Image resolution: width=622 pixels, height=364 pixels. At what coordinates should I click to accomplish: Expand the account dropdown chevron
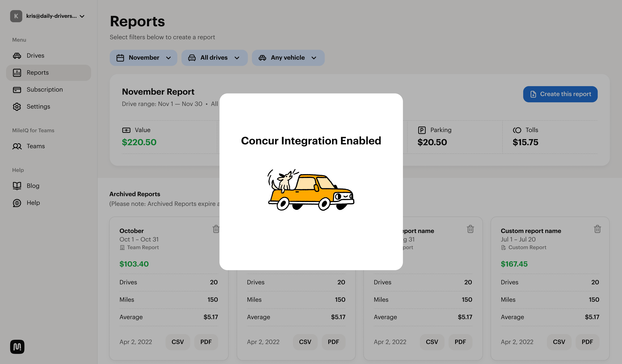pyautogui.click(x=82, y=16)
